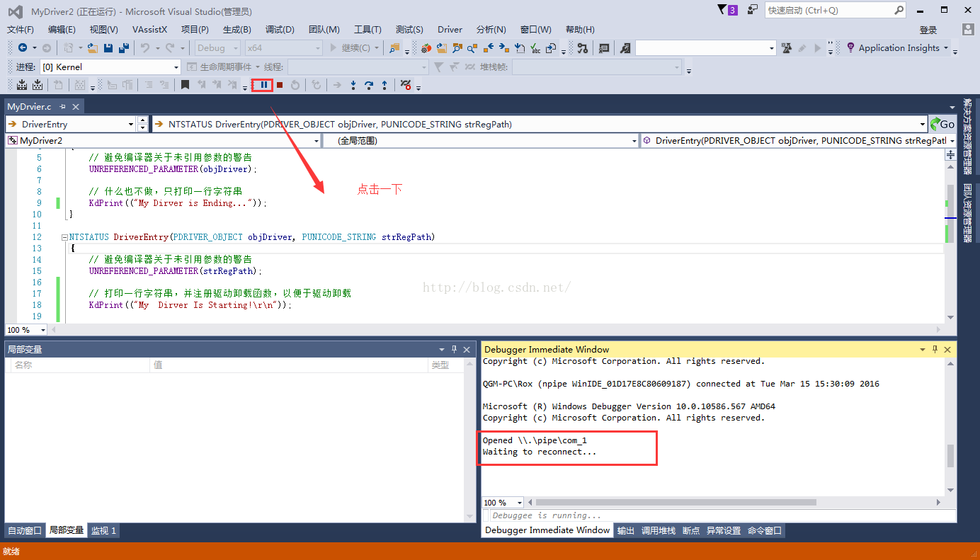This screenshot has width=980, height=560.
Task: Open the File menu
Action: (21, 30)
